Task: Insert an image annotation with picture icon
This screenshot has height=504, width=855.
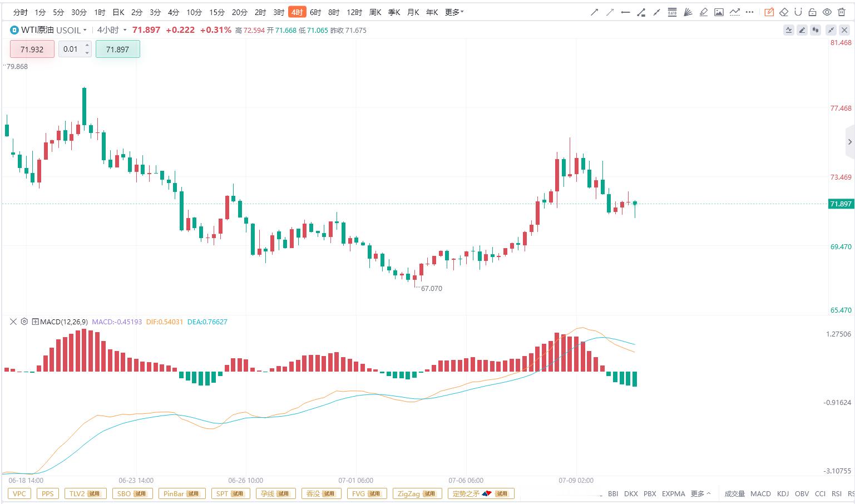Action: 719,12
